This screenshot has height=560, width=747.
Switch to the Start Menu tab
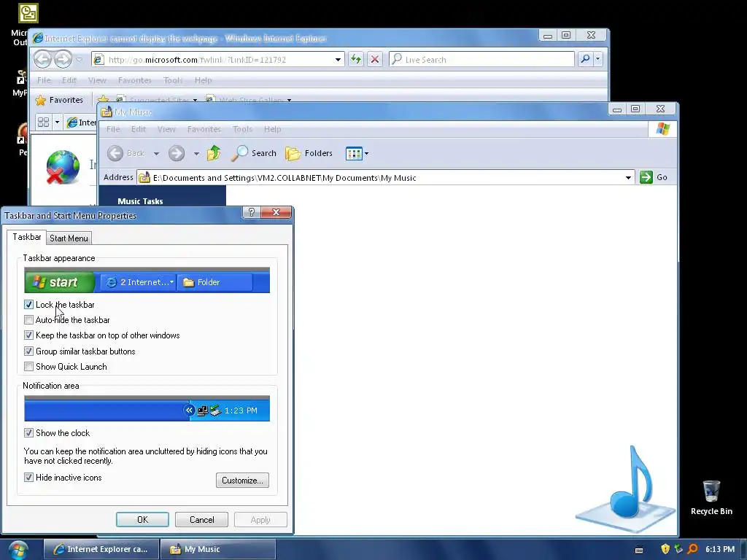[69, 238]
